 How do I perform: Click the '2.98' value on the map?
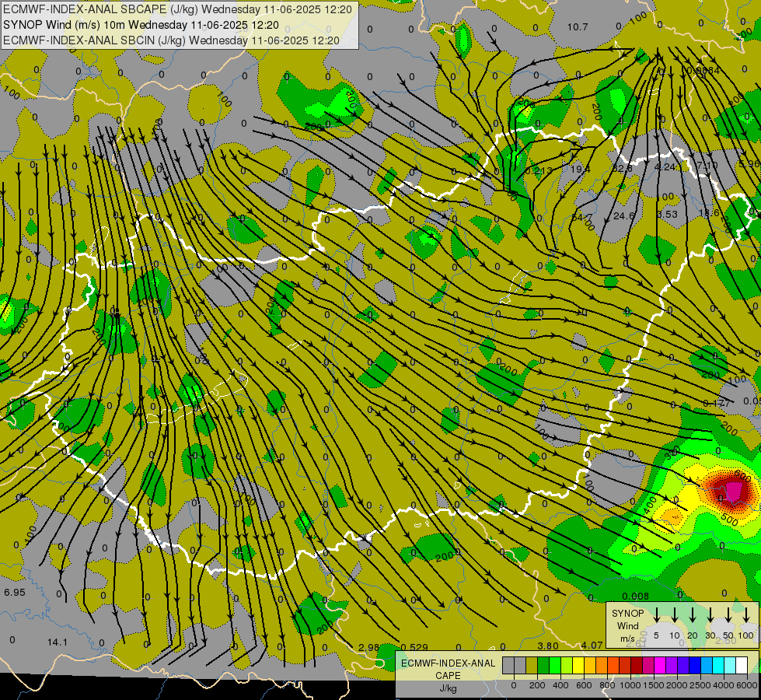[x=369, y=647]
